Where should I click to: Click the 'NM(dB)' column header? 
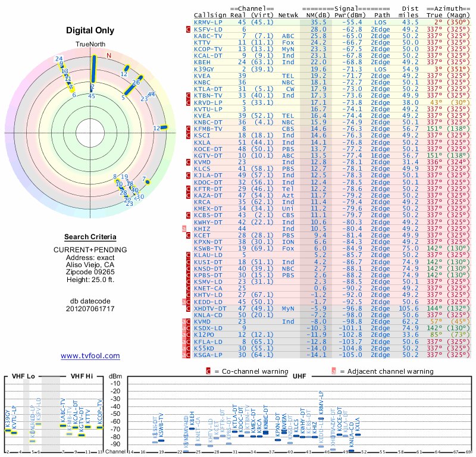coord(318,15)
